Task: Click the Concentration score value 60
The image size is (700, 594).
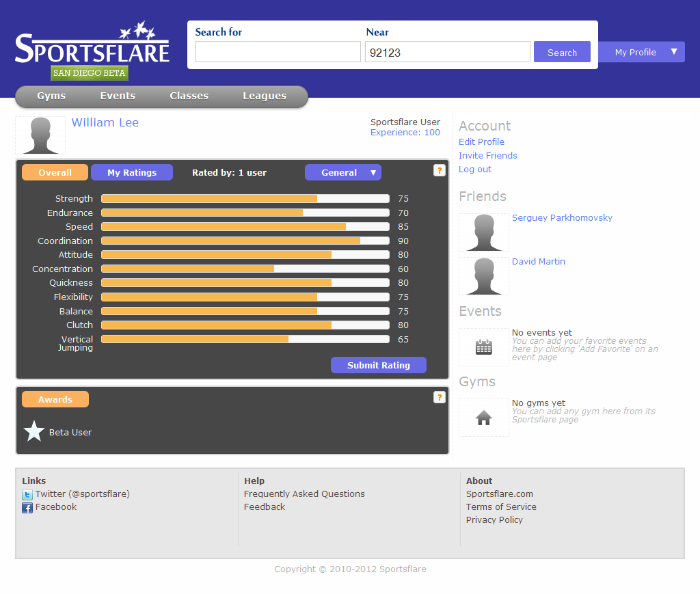Action: pyautogui.click(x=403, y=269)
